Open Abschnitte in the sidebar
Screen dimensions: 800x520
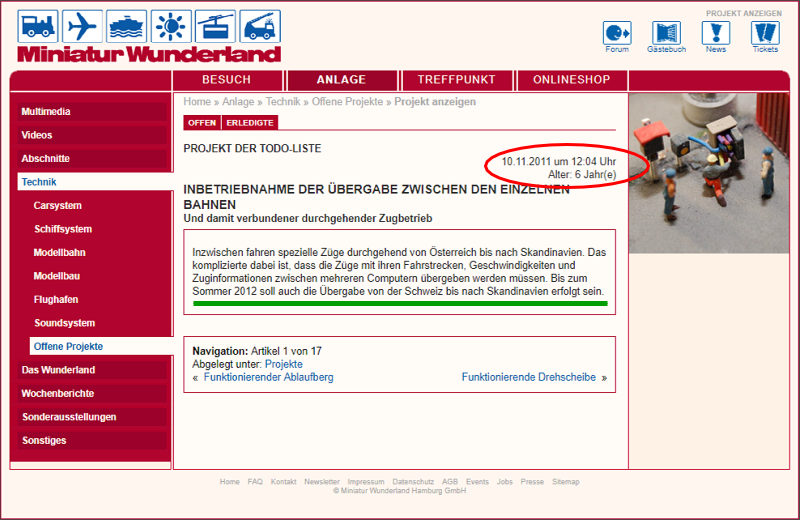92,159
